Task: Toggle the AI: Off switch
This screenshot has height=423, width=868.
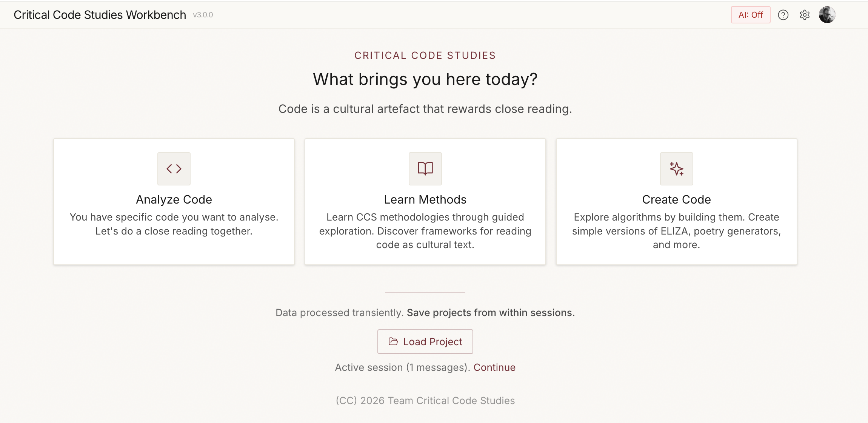Action: coord(751,15)
